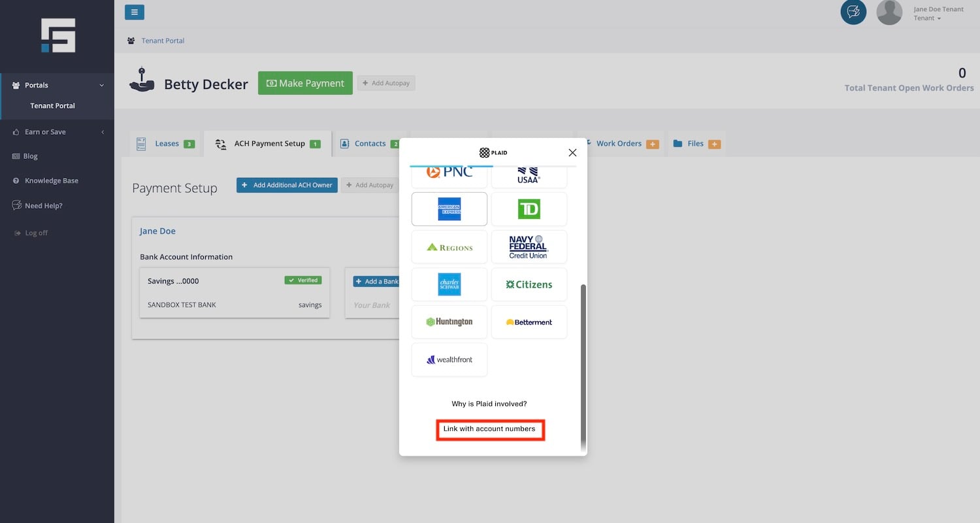Click the user avatar picture

(x=889, y=12)
